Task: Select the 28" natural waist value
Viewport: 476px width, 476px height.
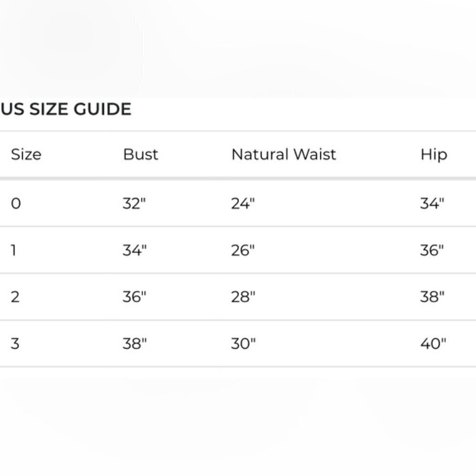Action: [243, 297]
